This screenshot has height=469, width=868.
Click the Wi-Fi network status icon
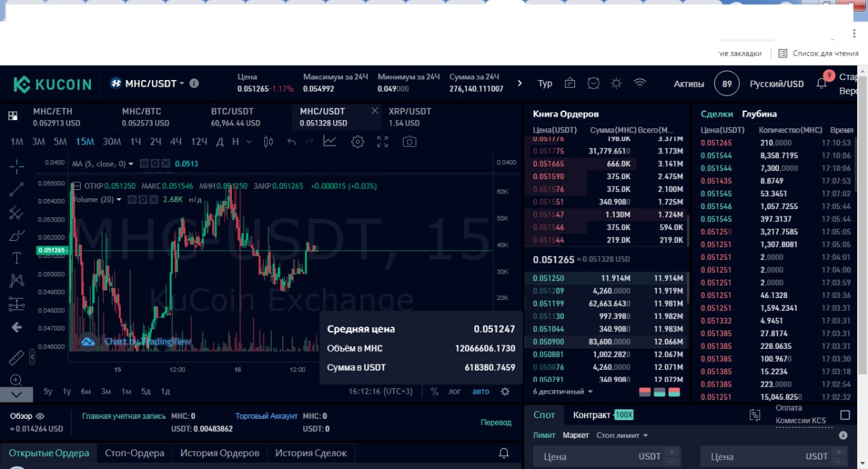(x=639, y=83)
